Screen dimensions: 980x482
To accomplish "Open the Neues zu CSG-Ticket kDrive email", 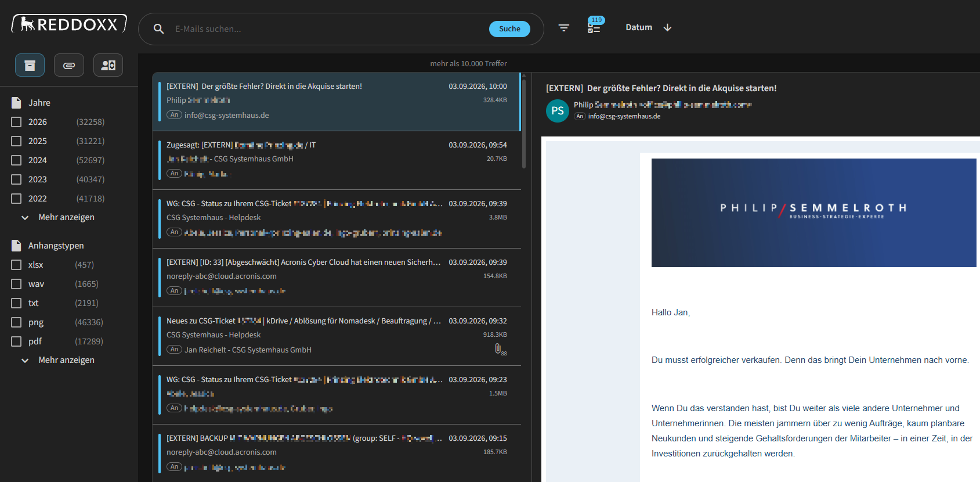I will point(337,336).
